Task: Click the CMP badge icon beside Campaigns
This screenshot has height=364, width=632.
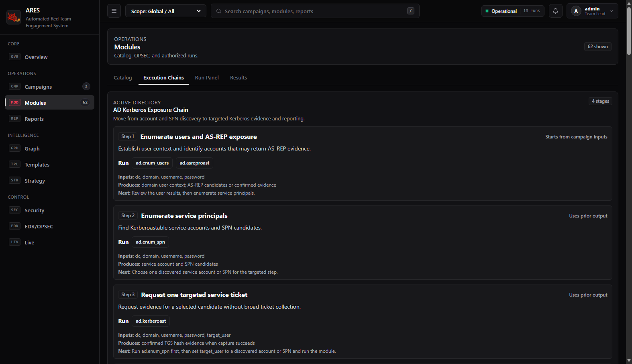Action: [15, 86]
